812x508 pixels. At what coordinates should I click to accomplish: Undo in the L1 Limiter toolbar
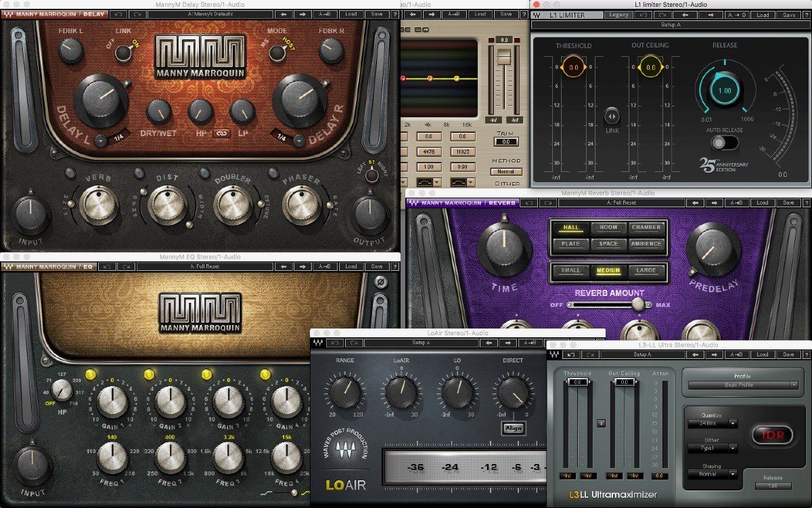pyautogui.click(x=643, y=15)
